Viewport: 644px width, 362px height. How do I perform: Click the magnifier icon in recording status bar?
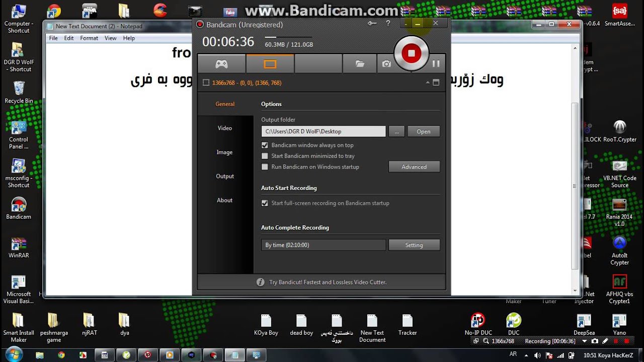[486, 341]
